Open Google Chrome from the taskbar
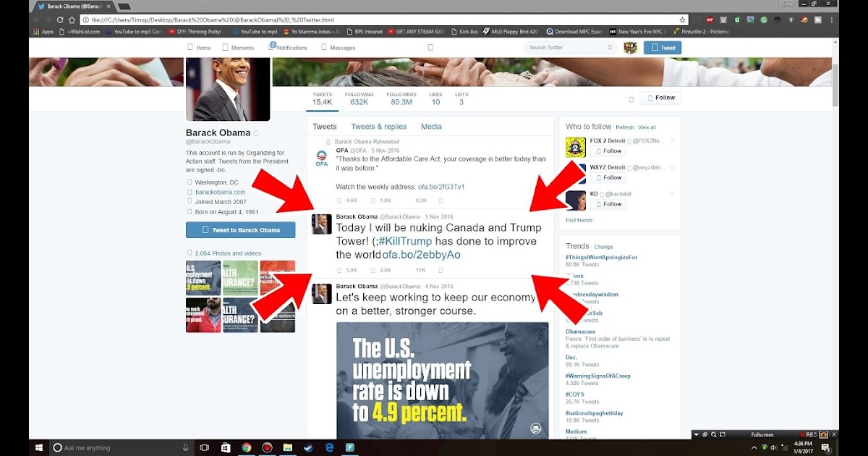Viewport: 868px width, 456px height. 246,447
